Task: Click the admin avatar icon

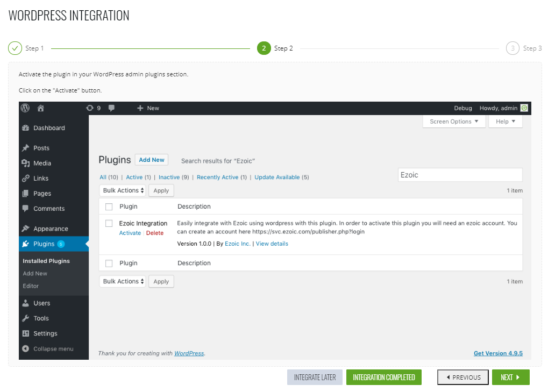Action: tap(524, 108)
